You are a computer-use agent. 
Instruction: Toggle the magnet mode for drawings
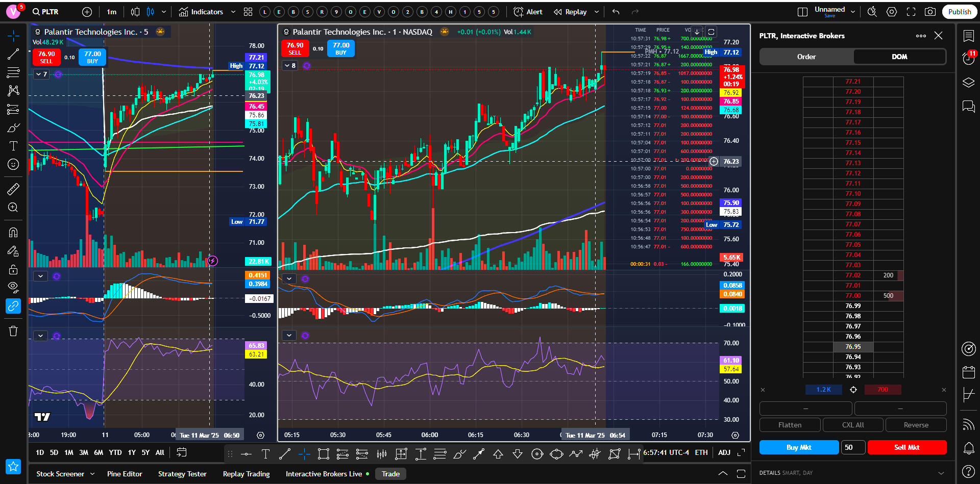[13, 233]
